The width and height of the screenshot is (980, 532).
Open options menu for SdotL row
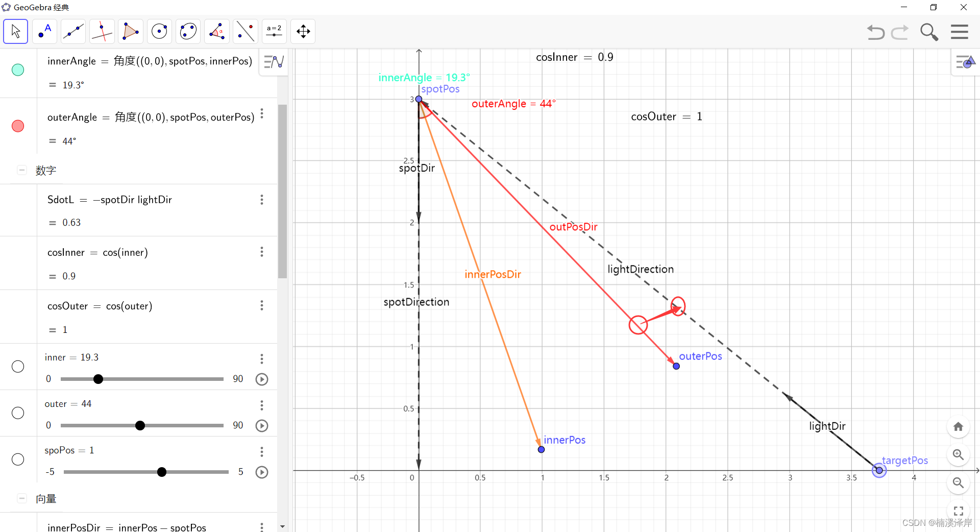pos(262,200)
